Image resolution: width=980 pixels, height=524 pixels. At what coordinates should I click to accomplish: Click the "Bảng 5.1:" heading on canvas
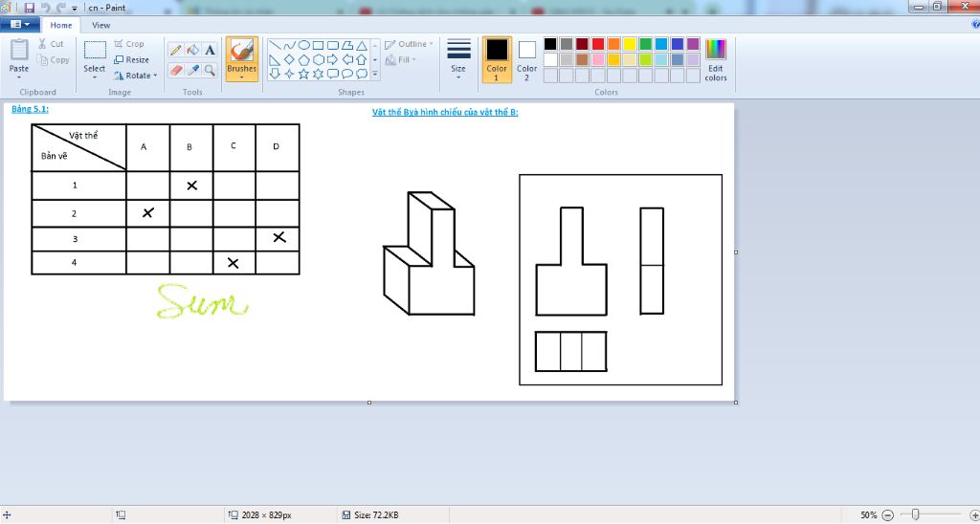30,109
